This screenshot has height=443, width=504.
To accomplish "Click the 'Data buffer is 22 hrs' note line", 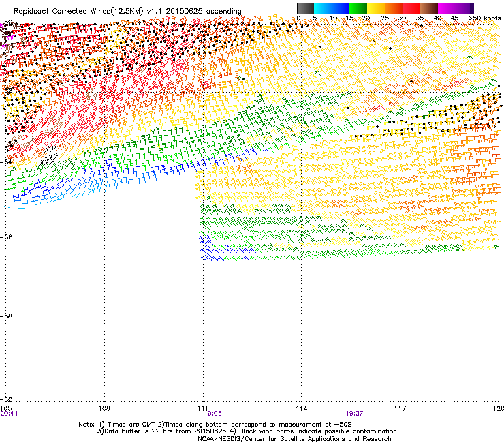I will pos(247,431).
